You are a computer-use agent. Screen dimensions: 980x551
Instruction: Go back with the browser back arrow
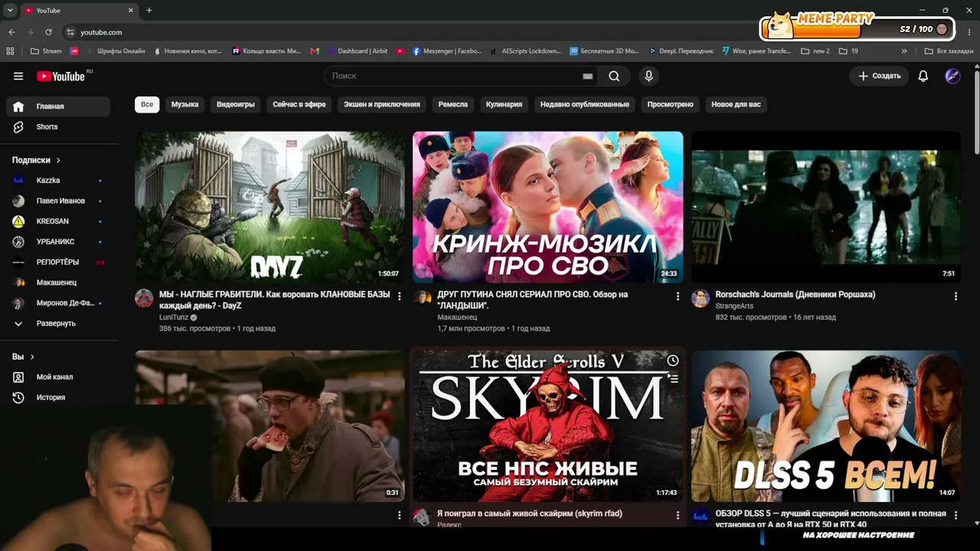coord(11,32)
